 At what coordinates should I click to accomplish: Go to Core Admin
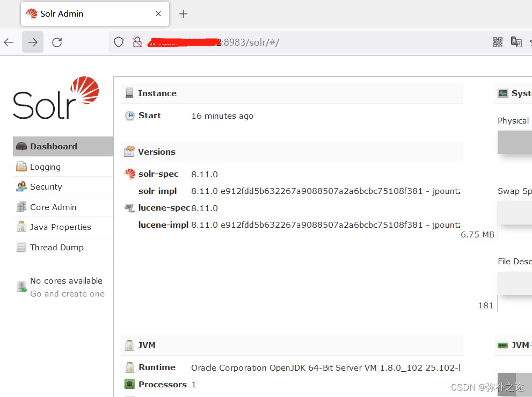[x=63, y=207]
